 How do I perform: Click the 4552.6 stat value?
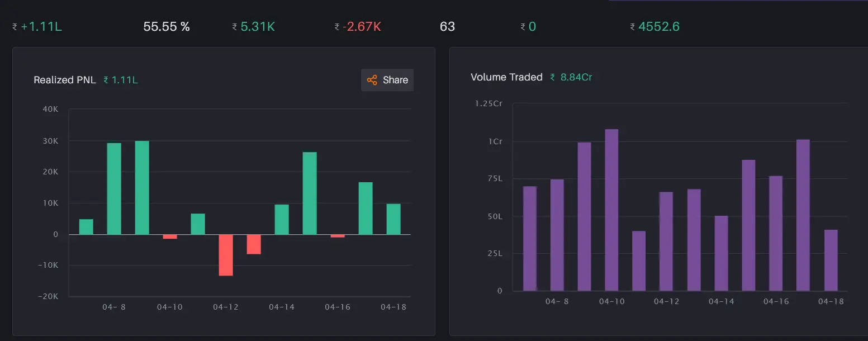click(x=658, y=26)
